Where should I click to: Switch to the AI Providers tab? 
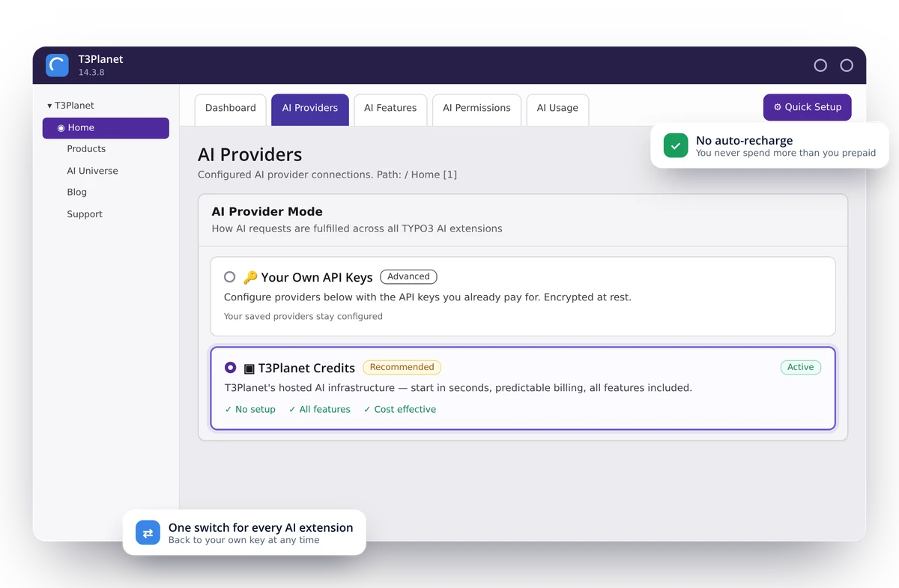310,109
